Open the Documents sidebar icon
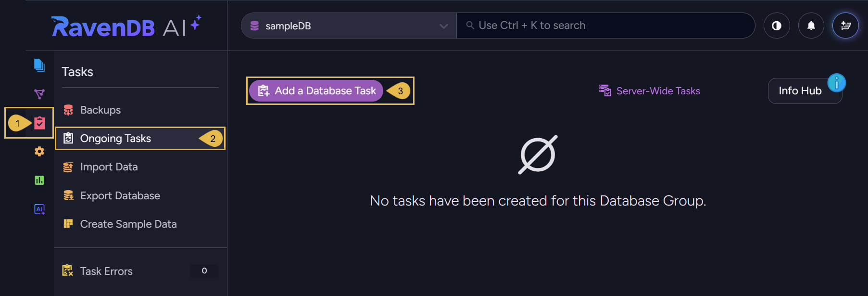 click(x=39, y=65)
